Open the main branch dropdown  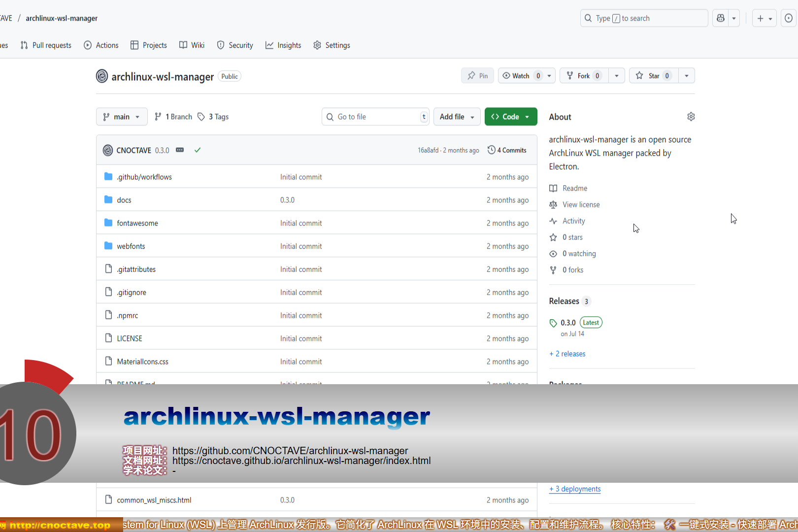(x=122, y=117)
